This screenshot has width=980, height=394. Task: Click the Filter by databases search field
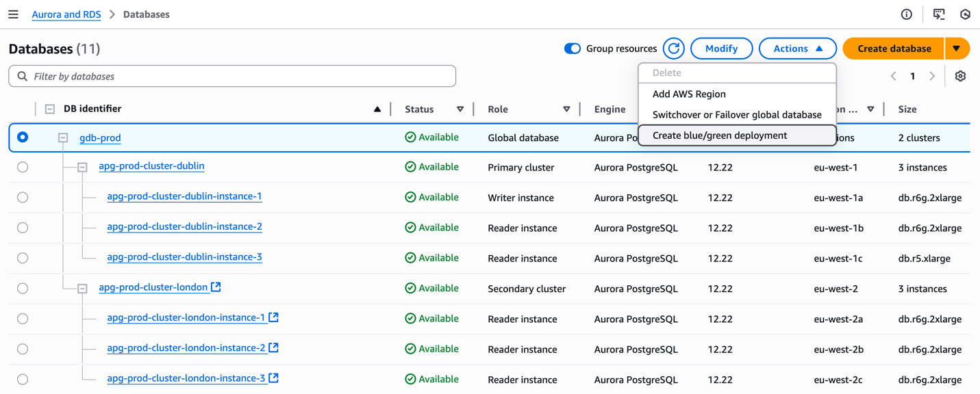[233, 77]
